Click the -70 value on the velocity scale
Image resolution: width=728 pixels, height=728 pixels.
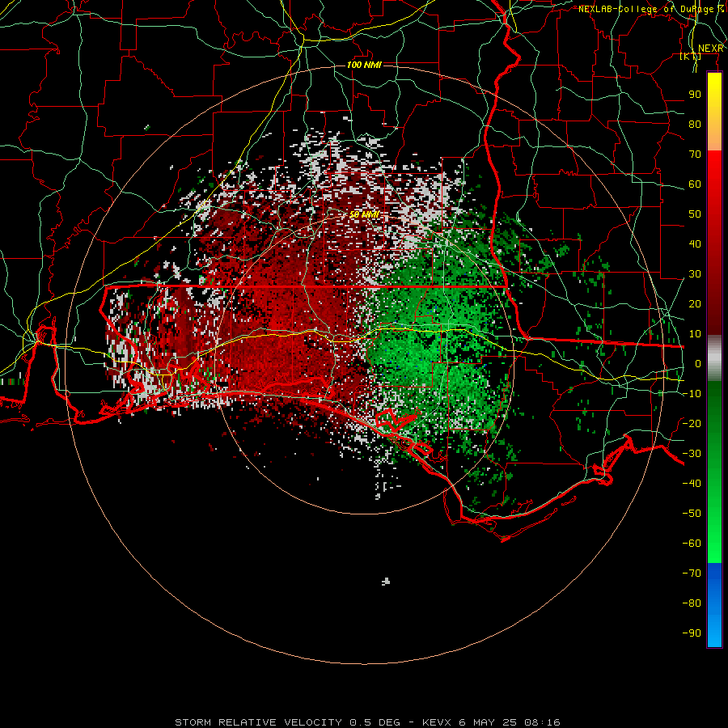point(692,574)
